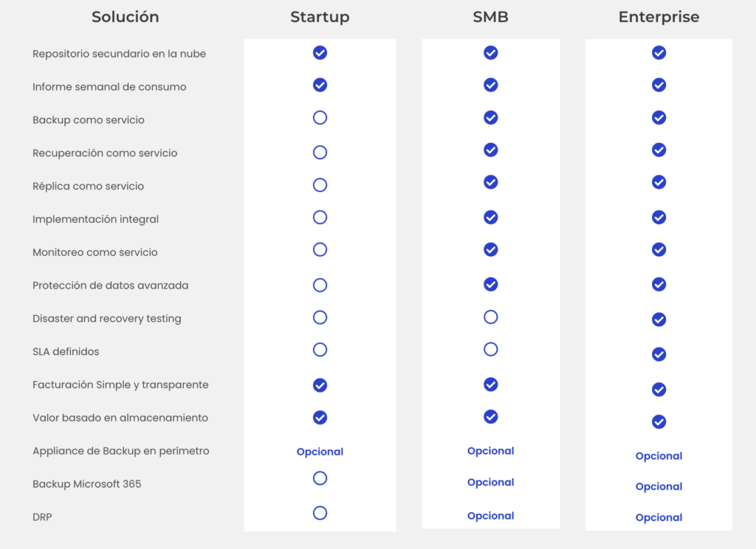Click Startup Opcional for Appliance de Backup

pyautogui.click(x=320, y=452)
